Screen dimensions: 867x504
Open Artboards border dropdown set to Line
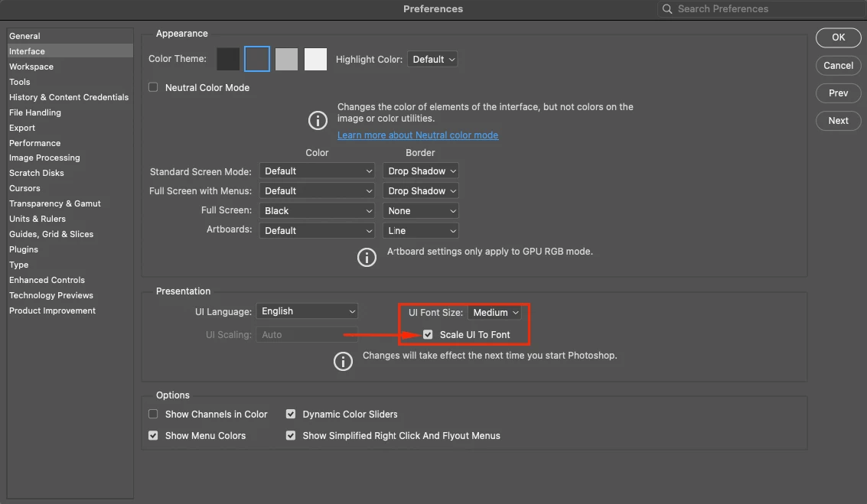421,230
